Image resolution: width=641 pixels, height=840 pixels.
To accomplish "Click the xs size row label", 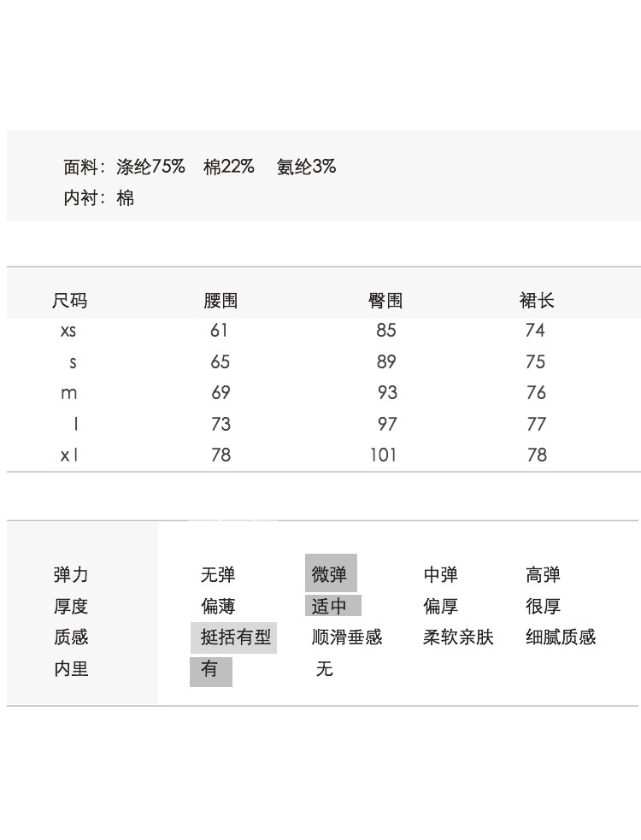I will (68, 331).
